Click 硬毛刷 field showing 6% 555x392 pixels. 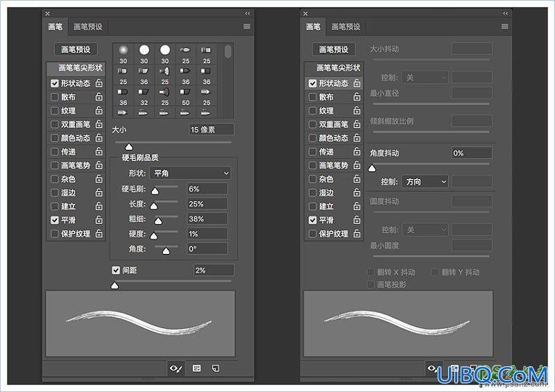207,189
